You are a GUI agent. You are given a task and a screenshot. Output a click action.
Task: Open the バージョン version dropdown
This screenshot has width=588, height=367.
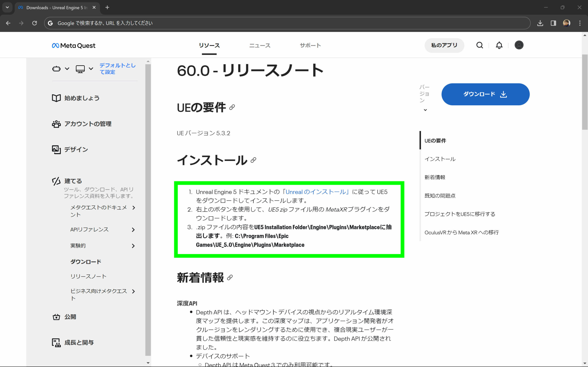(x=425, y=110)
